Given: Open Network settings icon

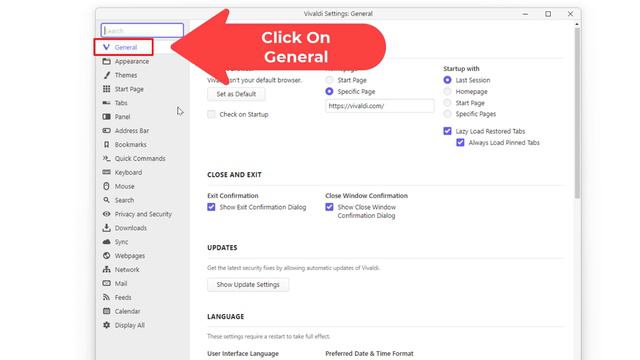Looking at the screenshot, I should [107, 269].
